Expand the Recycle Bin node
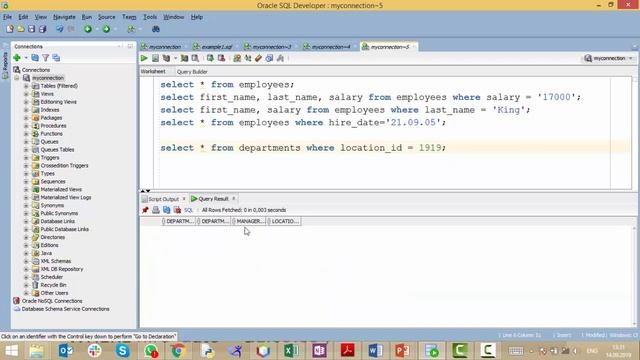This screenshot has height=360, width=640. click(x=26, y=285)
